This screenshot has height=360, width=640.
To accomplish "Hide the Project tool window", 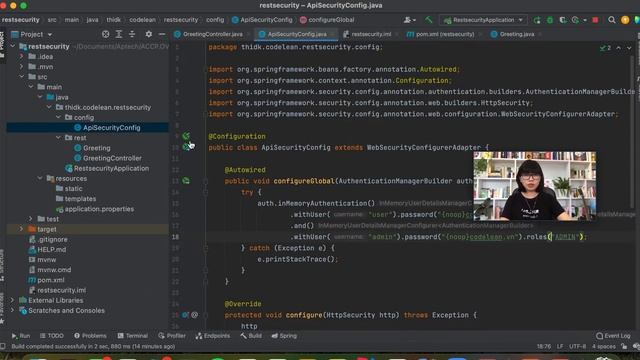I will 162,34.
